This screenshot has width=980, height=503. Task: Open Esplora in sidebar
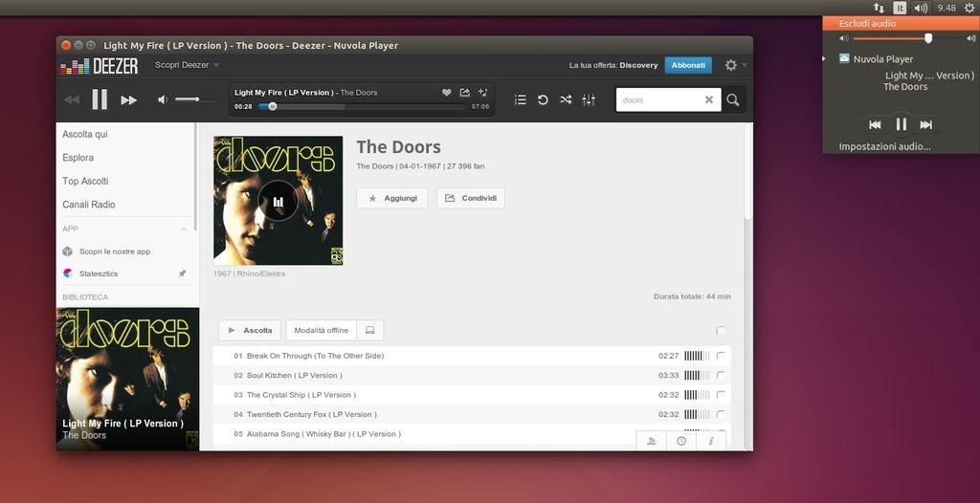click(x=78, y=158)
